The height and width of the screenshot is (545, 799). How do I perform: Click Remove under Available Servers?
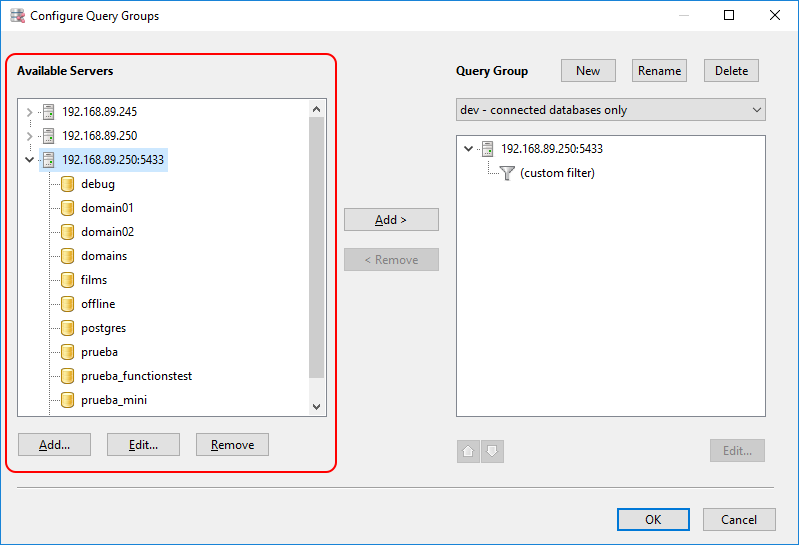pyautogui.click(x=232, y=445)
